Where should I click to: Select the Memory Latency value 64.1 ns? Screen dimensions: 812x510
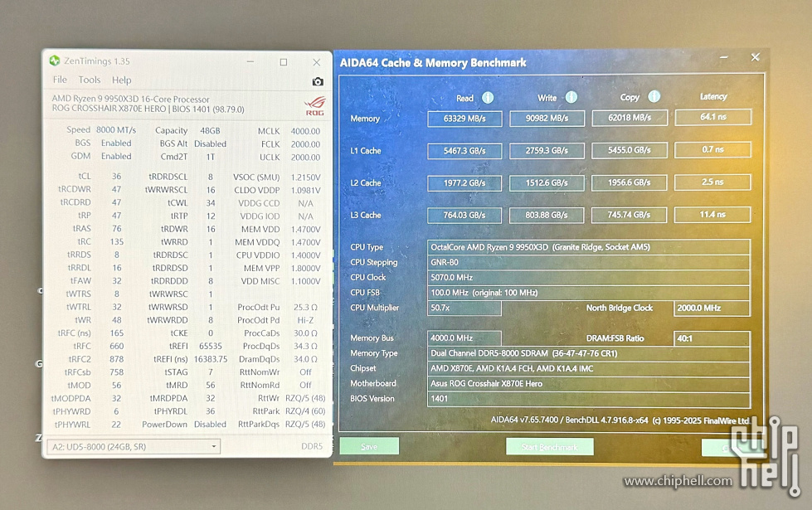712,117
